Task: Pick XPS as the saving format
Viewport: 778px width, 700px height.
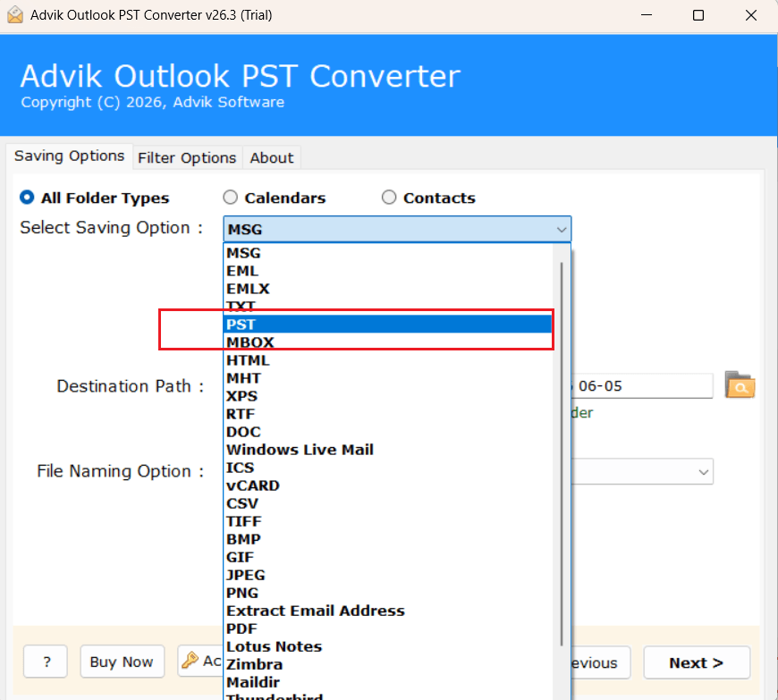Action: pyautogui.click(x=388, y=396)
